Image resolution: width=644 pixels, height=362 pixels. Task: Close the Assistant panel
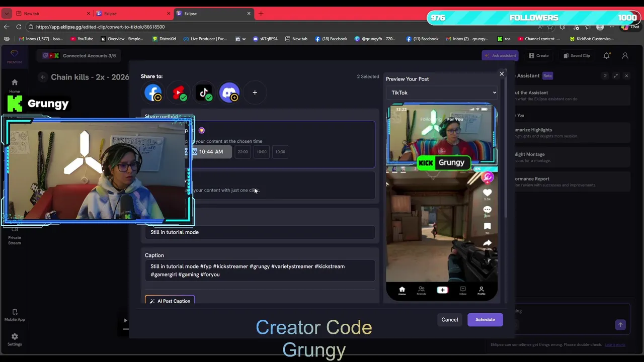click(626, 76)
